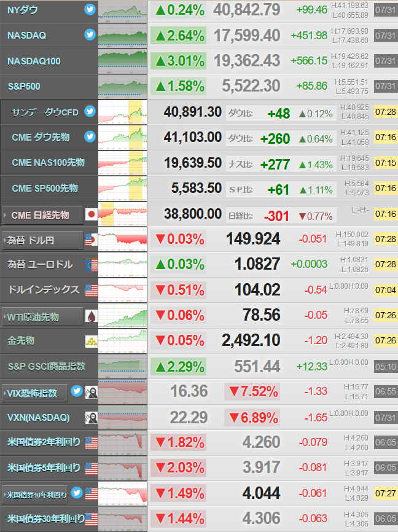Viewport: 398px width, 532px height.
Task: Click the US flag icon next to ドルインデックス
Action: [x=92, y=291]
